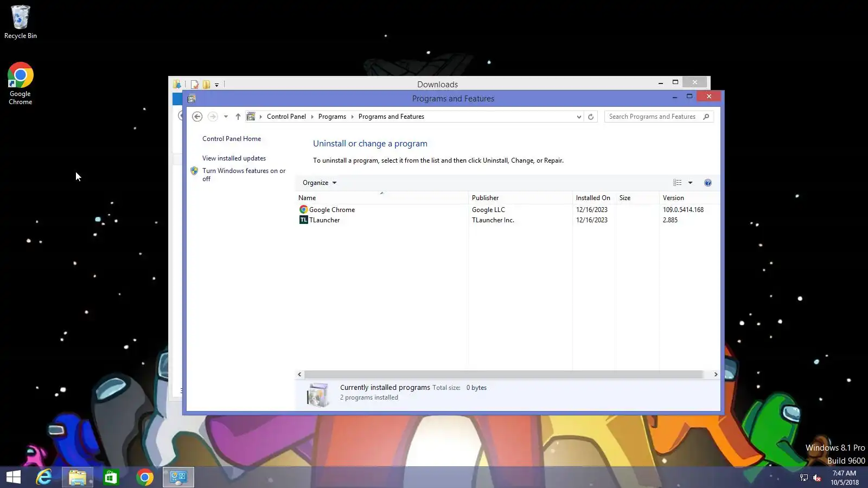Expand the view options dropdown arrow

(690, 183)
